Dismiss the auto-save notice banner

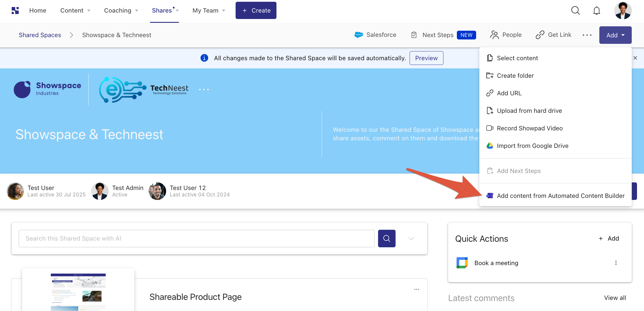tap(635, 58)
